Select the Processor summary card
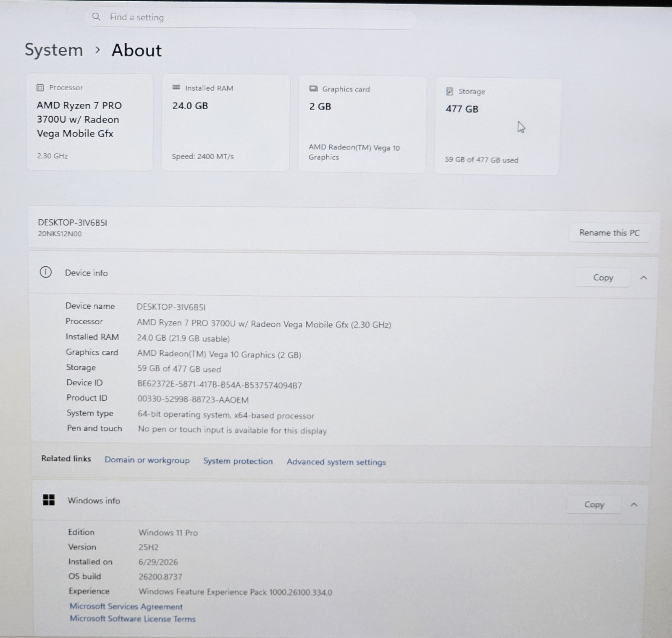The height and width of the screenshot is (638, 672). pos(90,122)
